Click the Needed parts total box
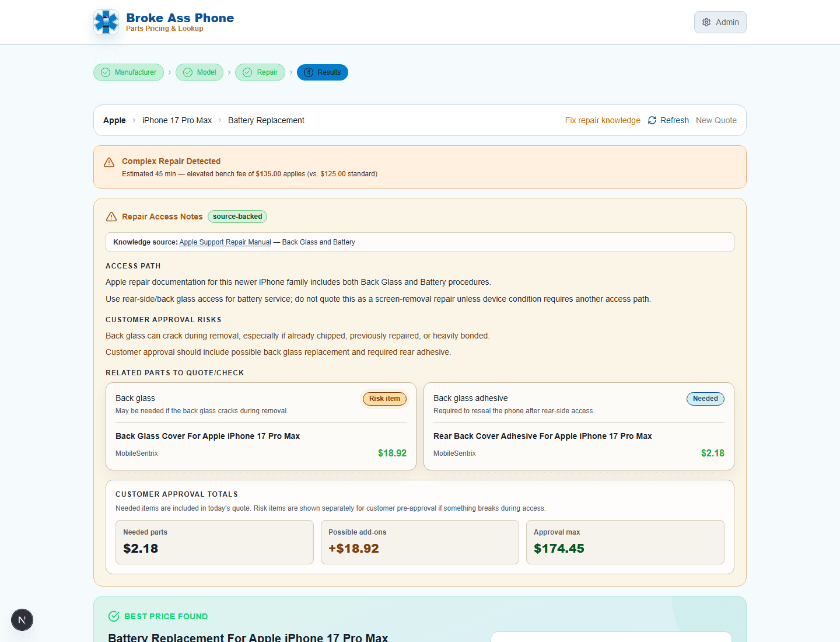This screenshot has height=642, width=840. tap(215, 542)
